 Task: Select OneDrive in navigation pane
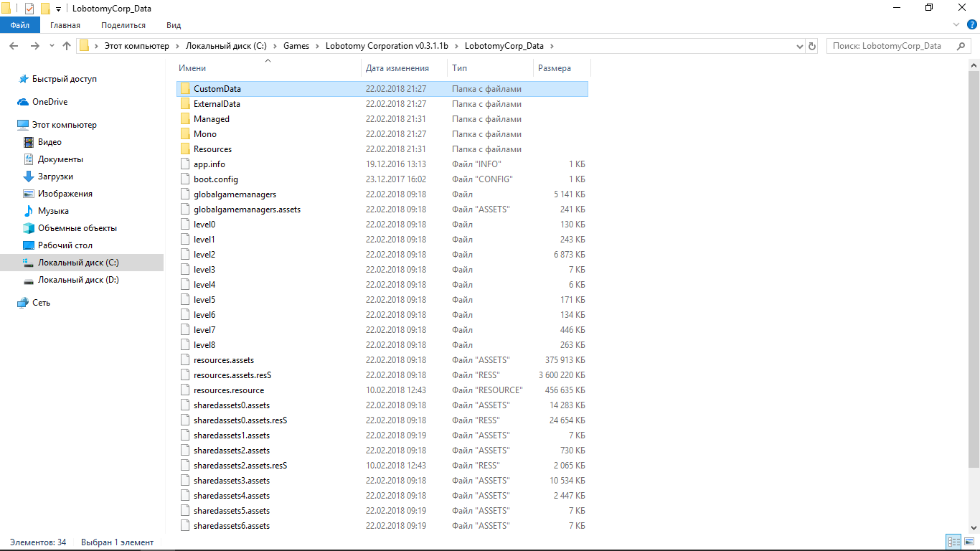pos(50,102)
